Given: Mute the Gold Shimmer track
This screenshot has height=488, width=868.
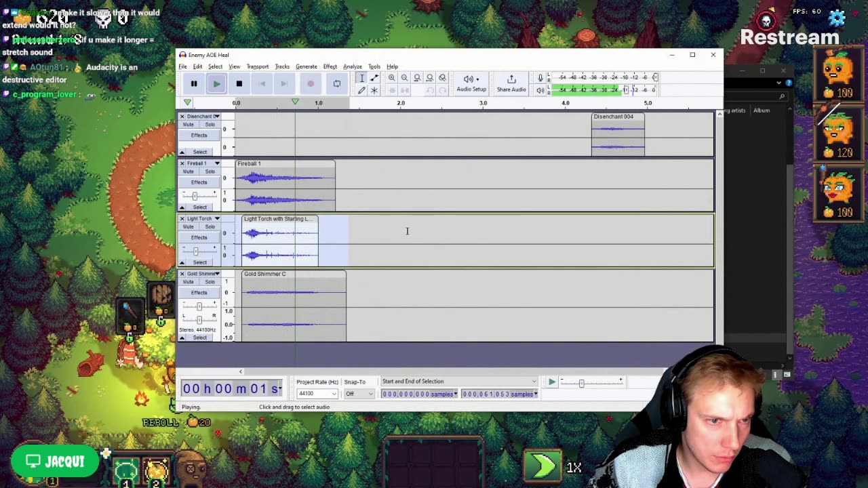Looking at the screenshot, I should pyautogui.click(x=189, y=282).
